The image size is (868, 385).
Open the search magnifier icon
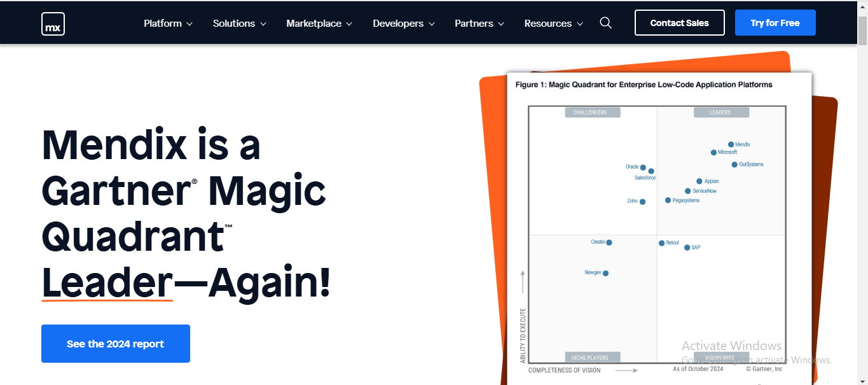(606, 23)
